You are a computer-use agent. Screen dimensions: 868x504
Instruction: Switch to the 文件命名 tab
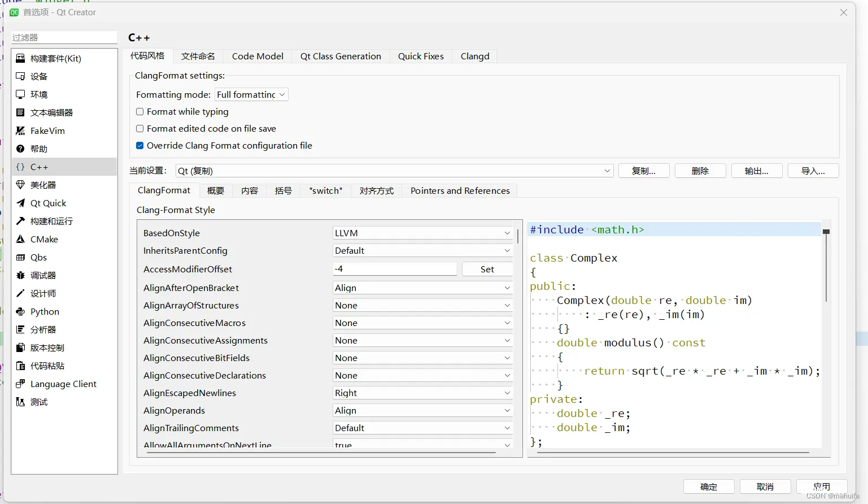pos(198,56)
